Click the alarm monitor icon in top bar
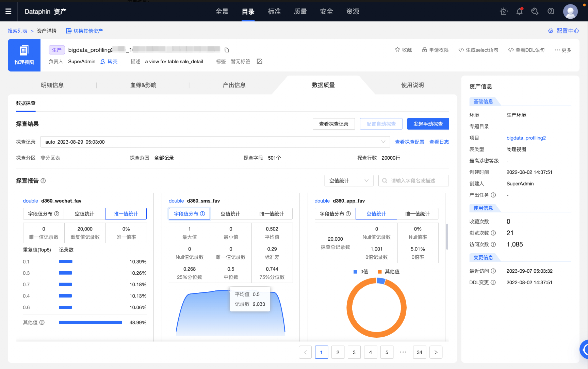The width and height of the screenshot is (588, 369). pos(504,11)
